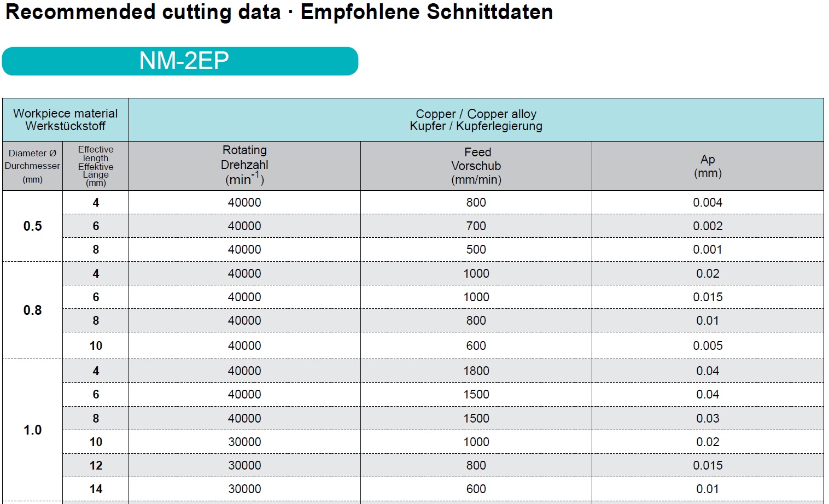The height and width of the screenshot is (504, 829).
Task: Click the Ap value 0.001 cell
Action: click(708, 249)
